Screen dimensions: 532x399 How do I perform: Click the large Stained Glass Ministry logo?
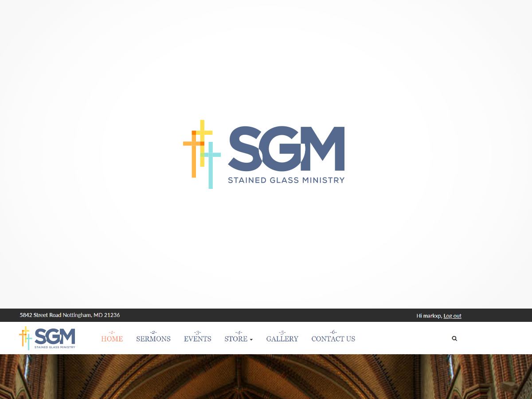tap(264, 154)
